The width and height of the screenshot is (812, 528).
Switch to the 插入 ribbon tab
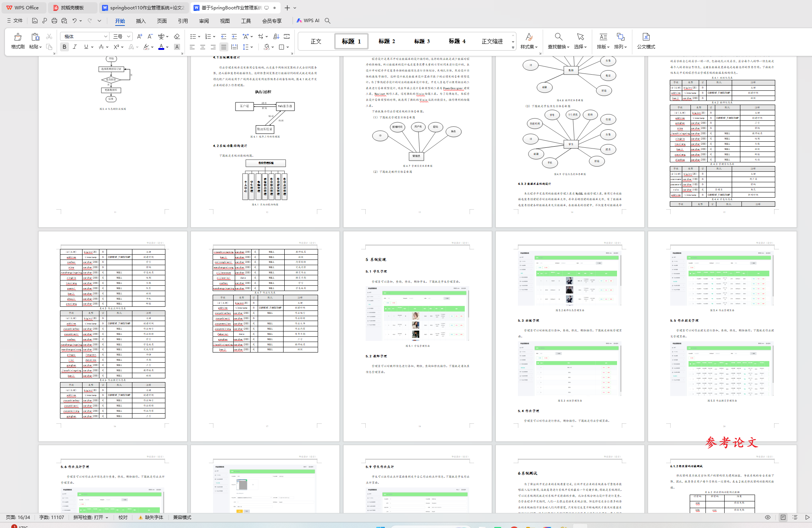[x=141, y=21]
